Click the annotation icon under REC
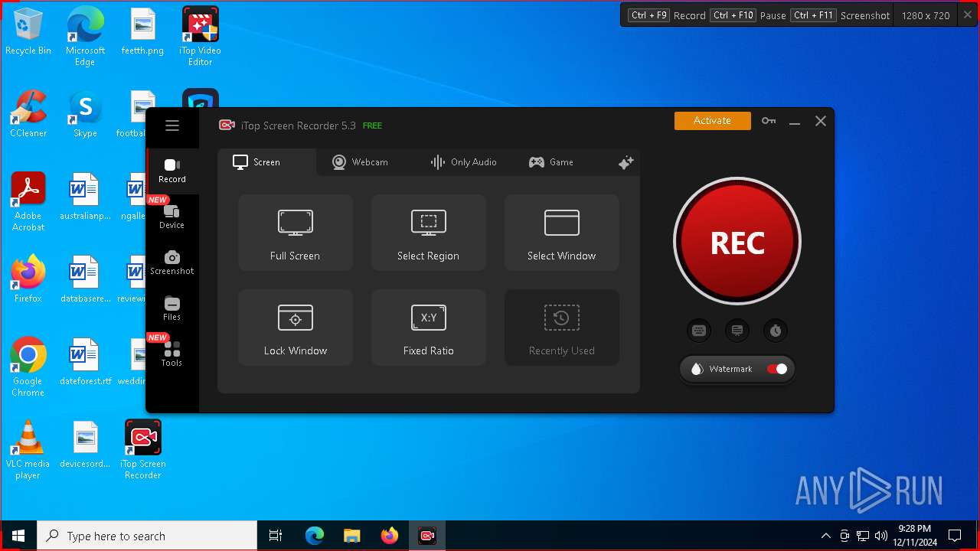 737,331
